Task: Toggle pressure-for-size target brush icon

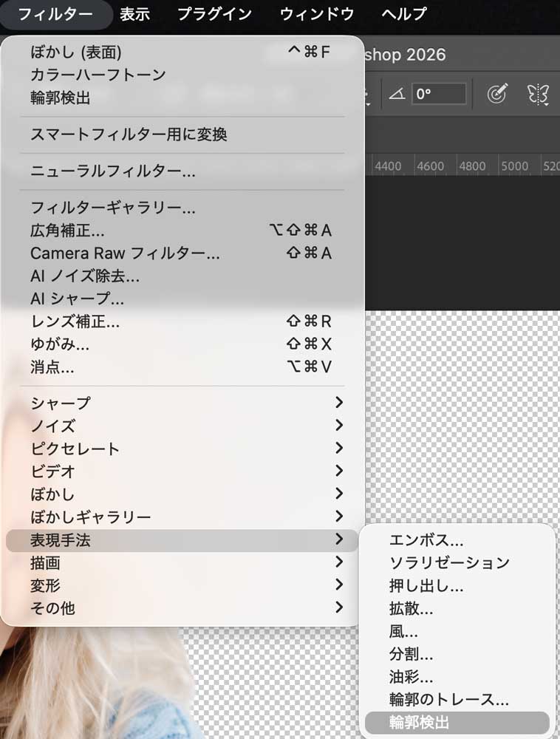Action: pyautogui.click(x=497, y=93)
